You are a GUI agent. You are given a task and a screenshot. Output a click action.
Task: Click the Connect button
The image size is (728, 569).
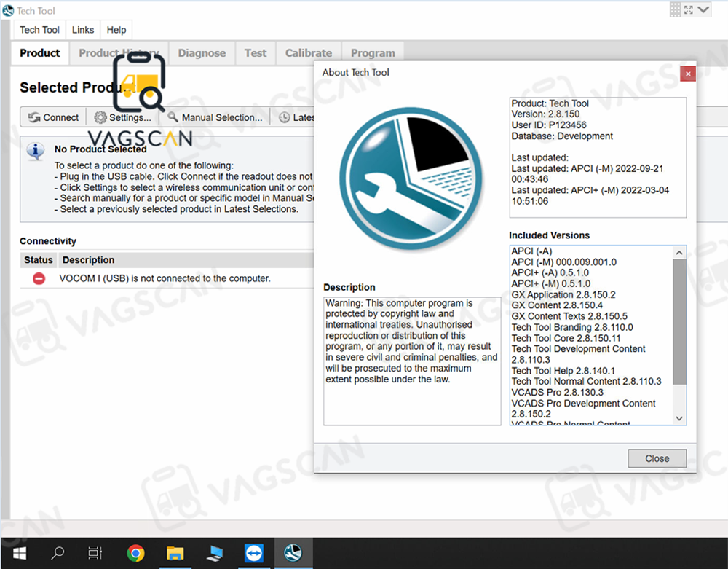(x=53, y=117)
